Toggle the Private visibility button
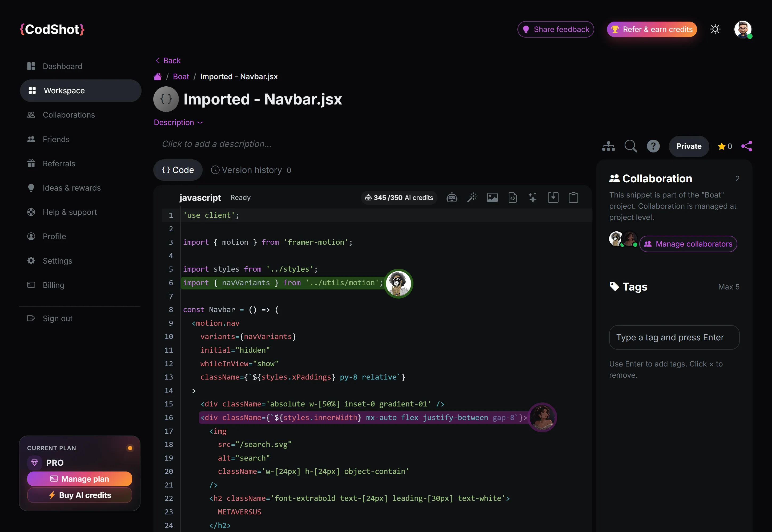The height and width of the screenshot is (532, 772). (689, 146)
